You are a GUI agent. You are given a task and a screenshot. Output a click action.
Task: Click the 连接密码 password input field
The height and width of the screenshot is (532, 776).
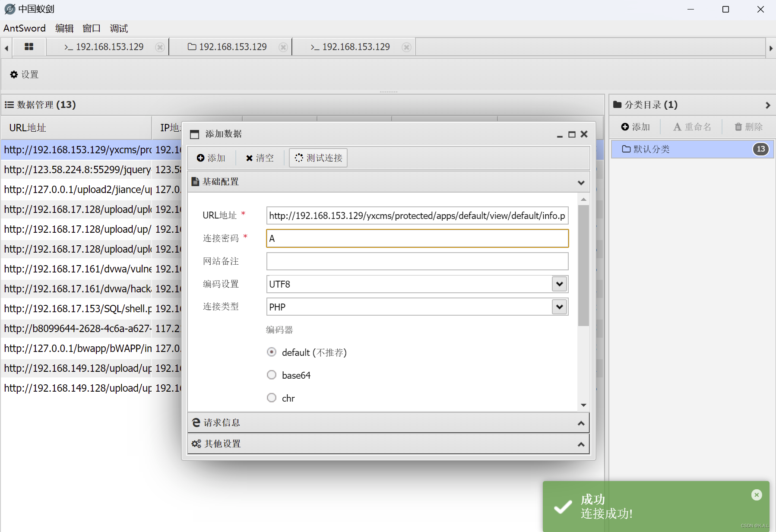pyautogui.click(x=417, y=238)
